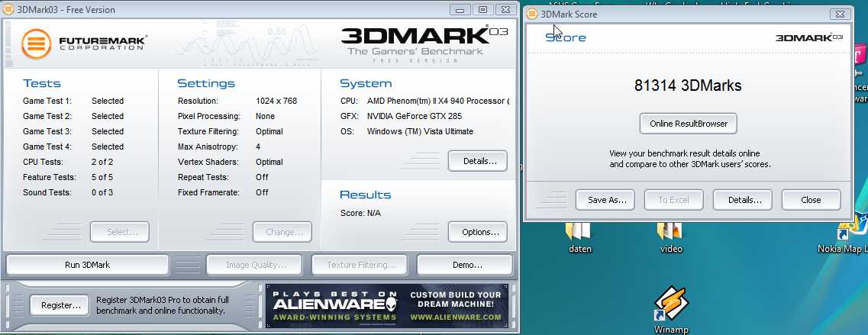Click the Futuremark orange logo icon
The width and height of the screenshot is (868, 335).
[x=37, y=43]
